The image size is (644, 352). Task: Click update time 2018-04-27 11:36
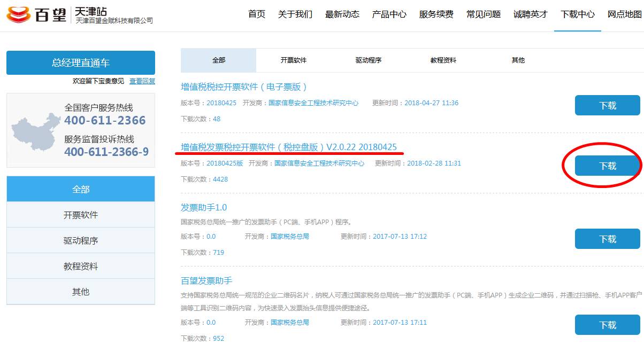pyautogui.click(x=431, y=103)
